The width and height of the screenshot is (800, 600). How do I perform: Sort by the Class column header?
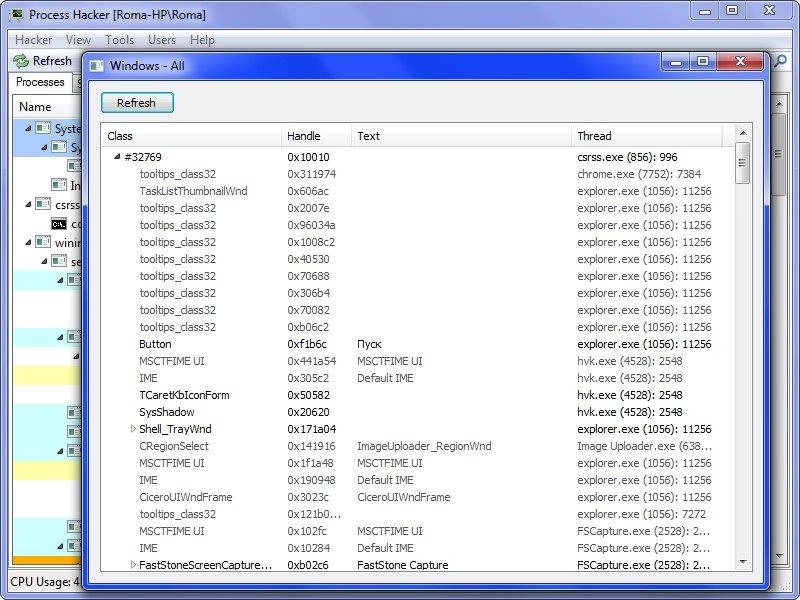191,136
